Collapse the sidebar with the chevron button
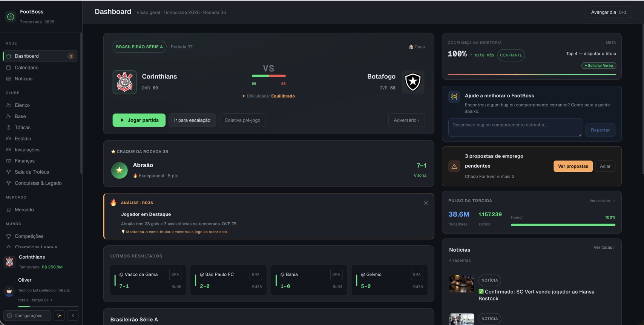 click(x=73, y=316)
